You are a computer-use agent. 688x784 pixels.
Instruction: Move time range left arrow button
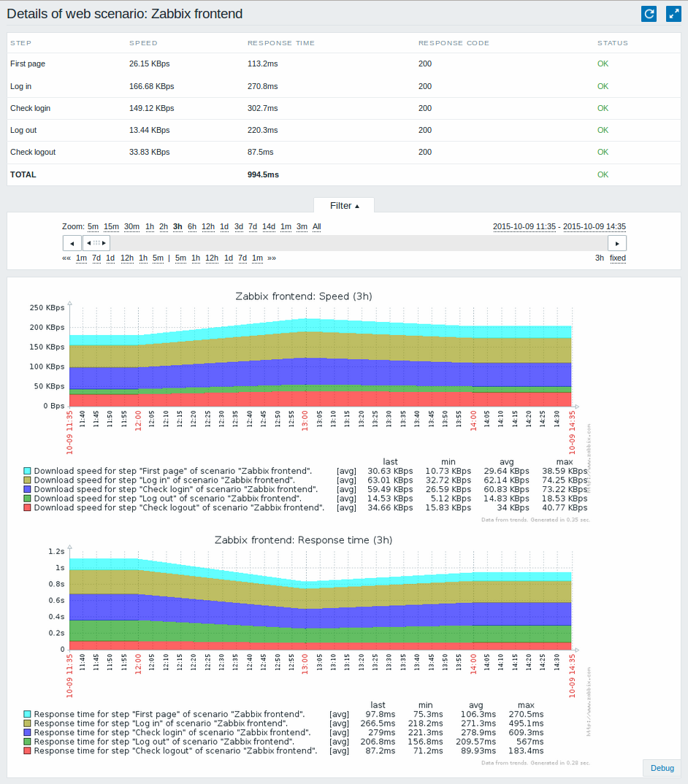pos(72,244)
